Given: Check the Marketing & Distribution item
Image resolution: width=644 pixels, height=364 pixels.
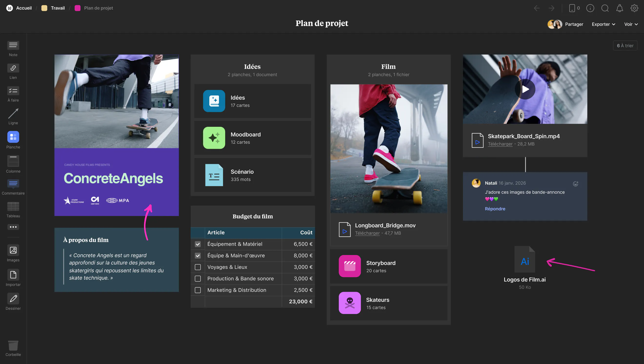Looking at the screenshot, I should click(x=198, y=290).
